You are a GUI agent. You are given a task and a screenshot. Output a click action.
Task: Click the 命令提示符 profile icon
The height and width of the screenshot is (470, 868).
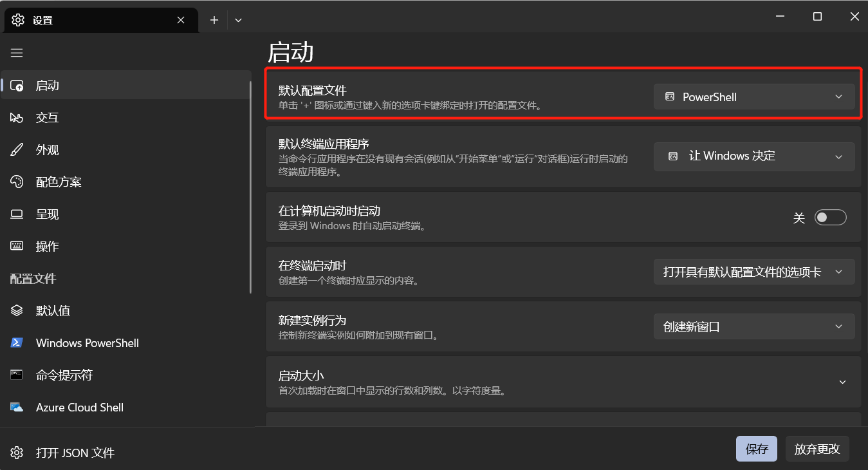[x=17, y=375]
